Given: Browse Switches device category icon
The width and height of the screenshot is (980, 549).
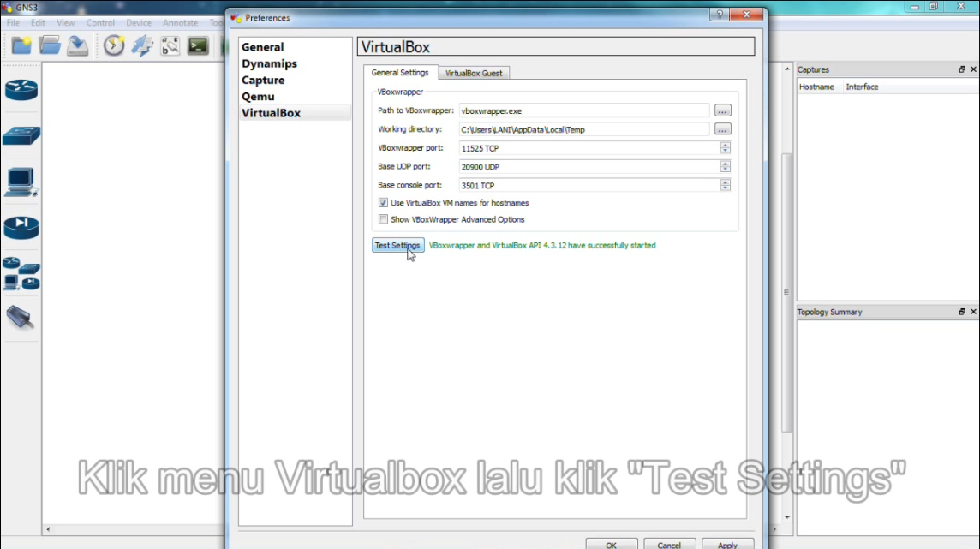Looking at the screenshot, I should (21, 135).
